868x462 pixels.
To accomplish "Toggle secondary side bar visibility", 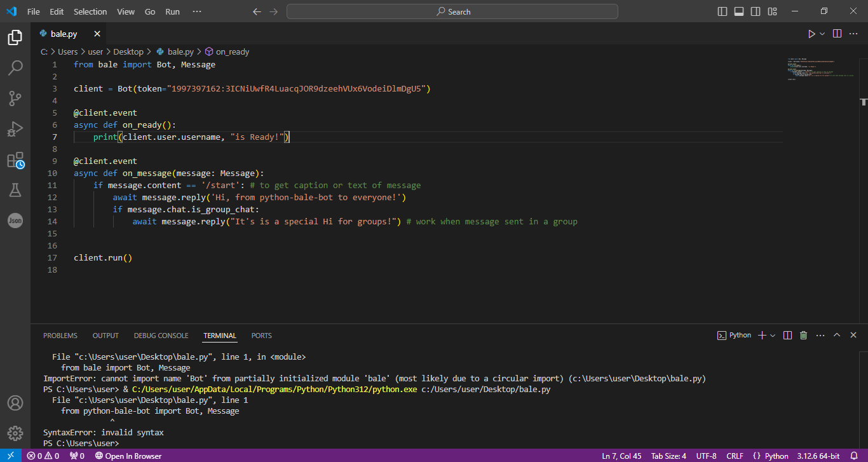I will point(756,11).
